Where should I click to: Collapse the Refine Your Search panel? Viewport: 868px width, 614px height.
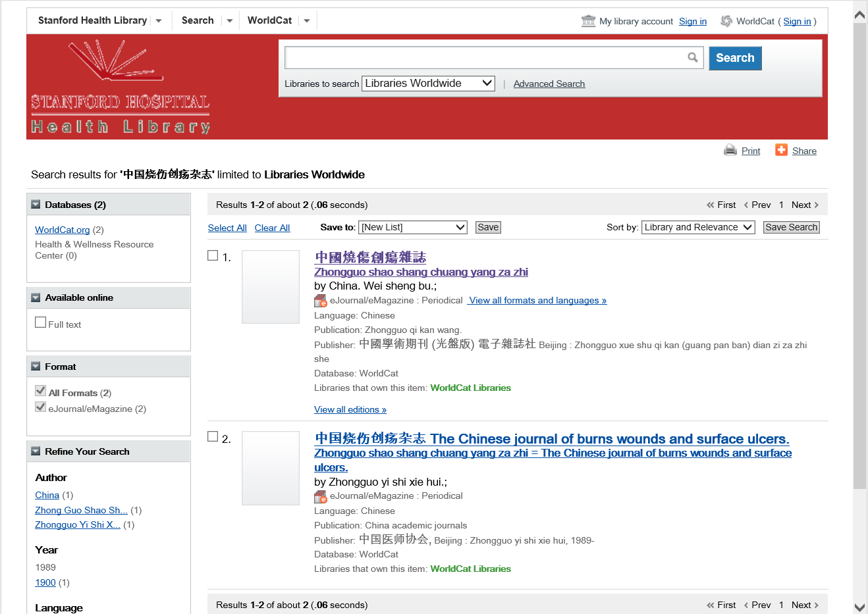[36, 451]
